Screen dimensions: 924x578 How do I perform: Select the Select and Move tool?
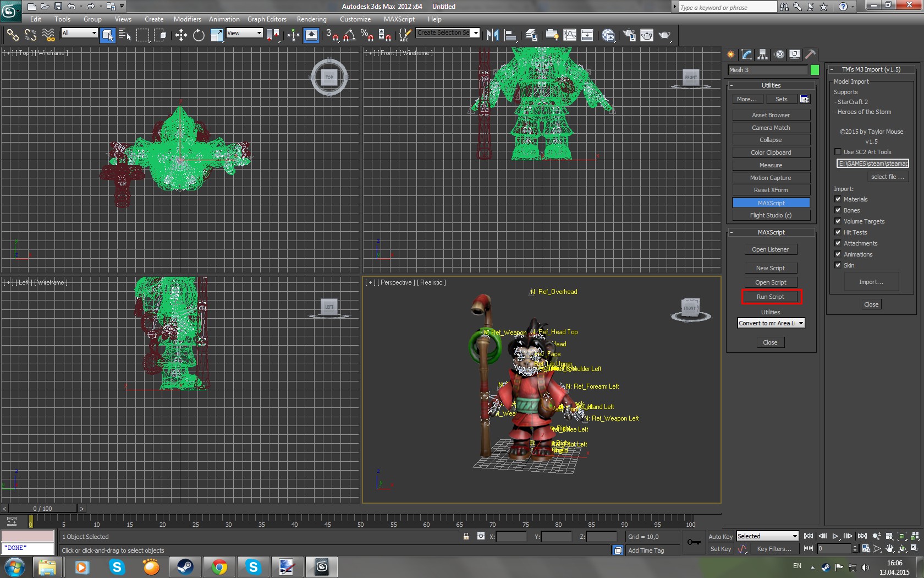pos(181,36)
